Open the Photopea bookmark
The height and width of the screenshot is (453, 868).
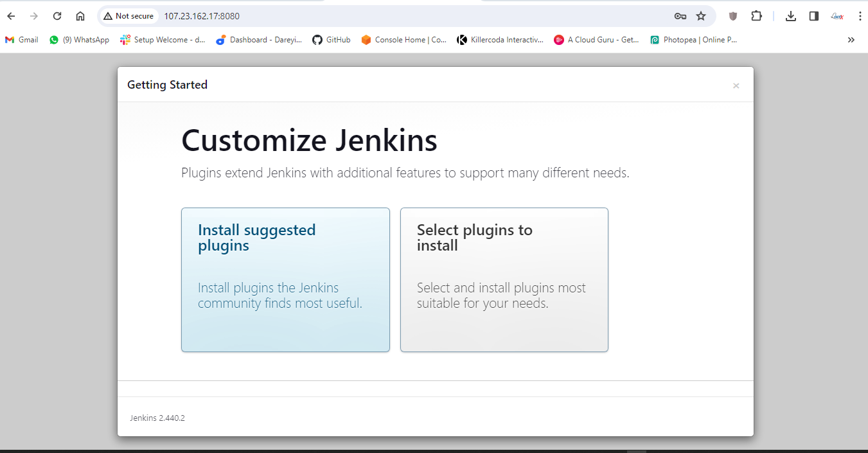(x=694, y=40)
